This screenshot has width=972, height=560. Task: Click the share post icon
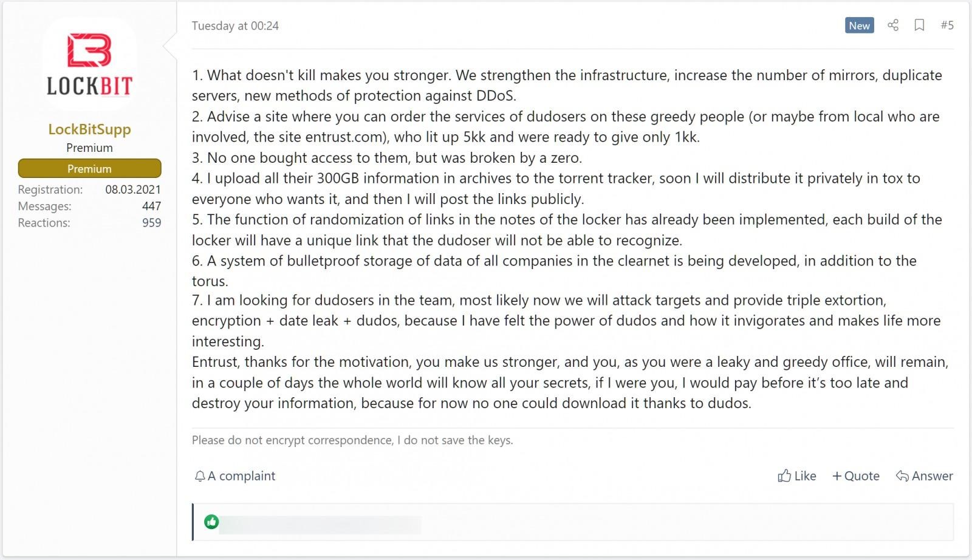[x=892, y=26]
